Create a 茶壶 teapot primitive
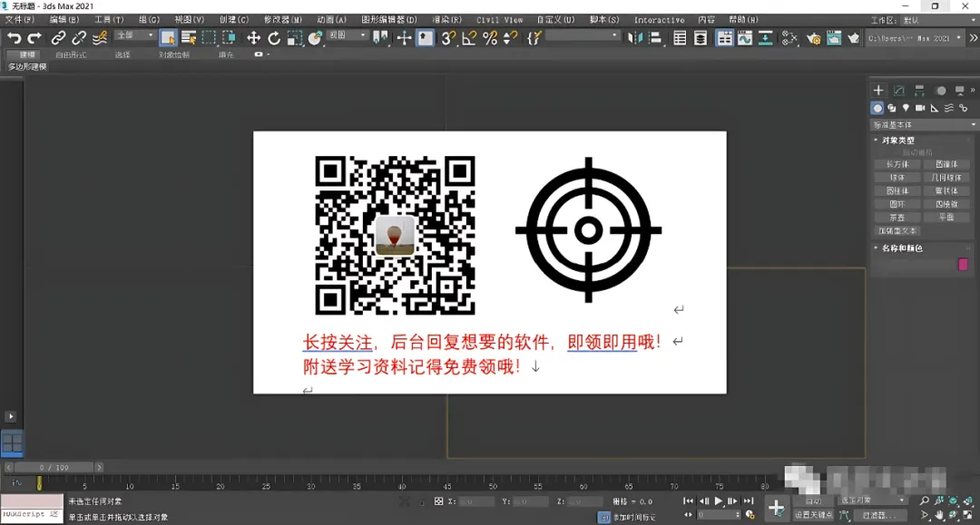 [x=897, y=218]
